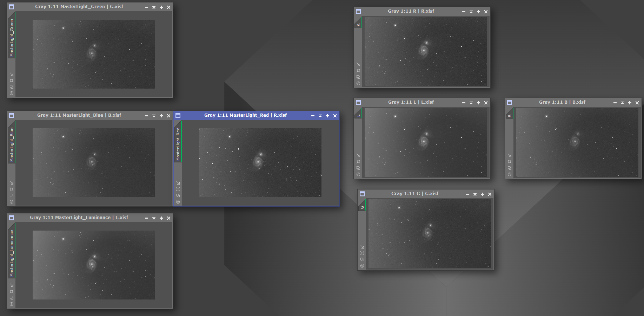The width and height of the screenshot is (644, 316).
Task: Click concentric-circle icon in 'Gray 1:11 B | B.xisf' window
Action: coord(510,174)
